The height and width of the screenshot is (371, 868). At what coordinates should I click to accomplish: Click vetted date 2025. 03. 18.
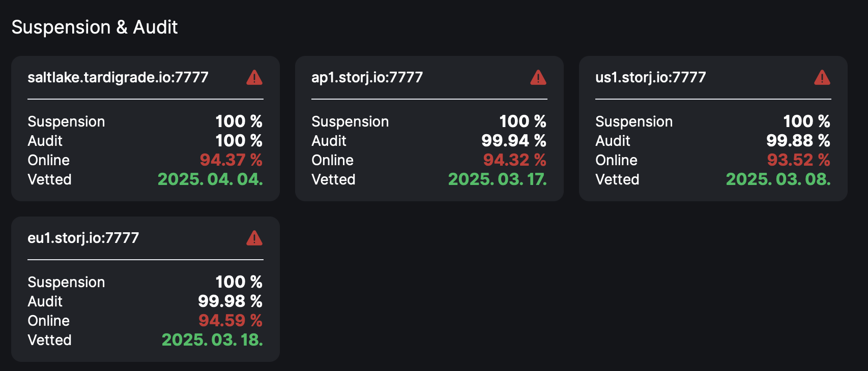coord(212,340)
